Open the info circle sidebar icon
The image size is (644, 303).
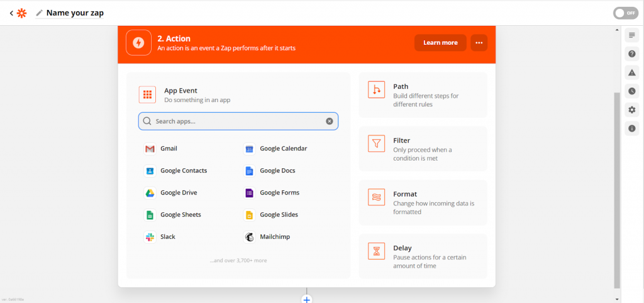point(631,129)
